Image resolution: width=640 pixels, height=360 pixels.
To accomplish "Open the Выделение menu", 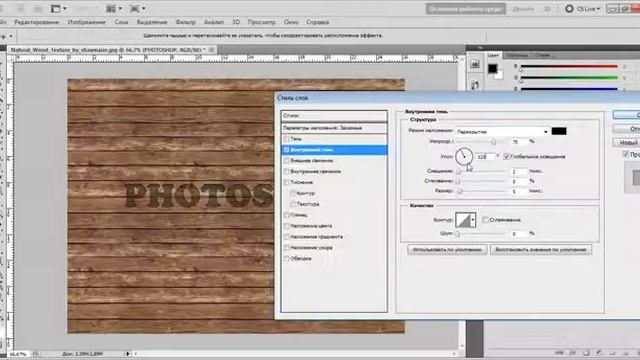I will (x=152, y=22).
